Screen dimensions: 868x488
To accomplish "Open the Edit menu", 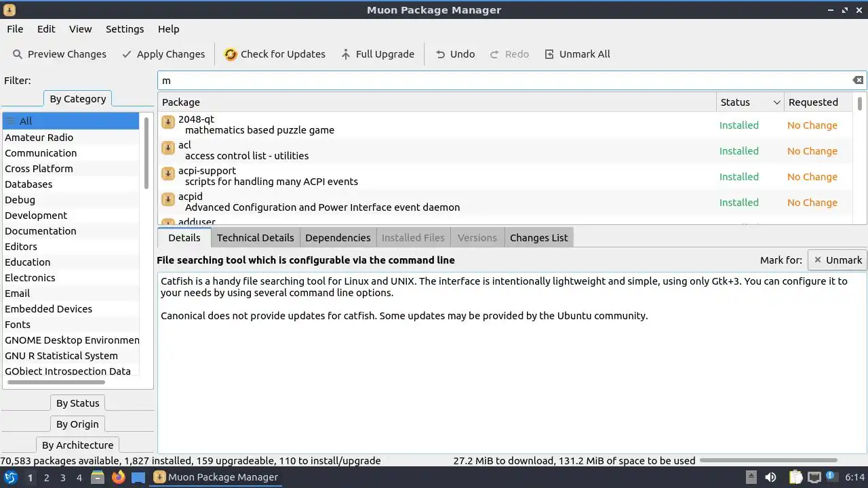I will 46,29.
